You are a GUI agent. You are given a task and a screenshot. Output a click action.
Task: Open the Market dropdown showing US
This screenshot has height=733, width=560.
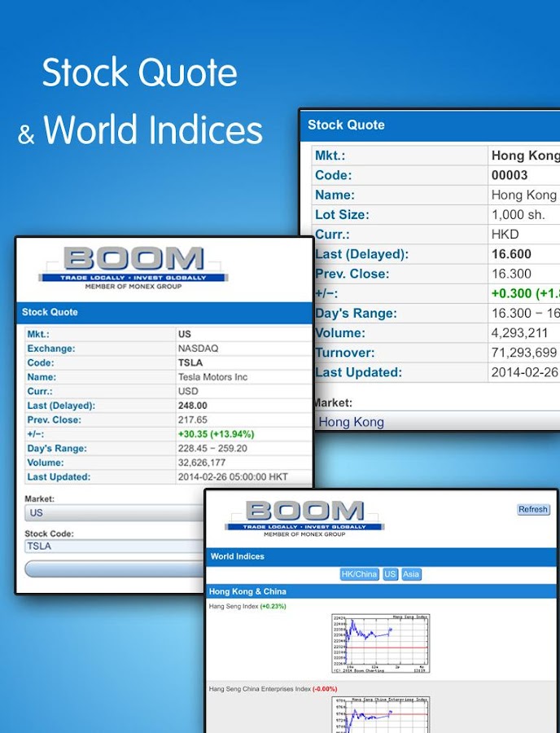pyautogui.click(x=114, y=513)
